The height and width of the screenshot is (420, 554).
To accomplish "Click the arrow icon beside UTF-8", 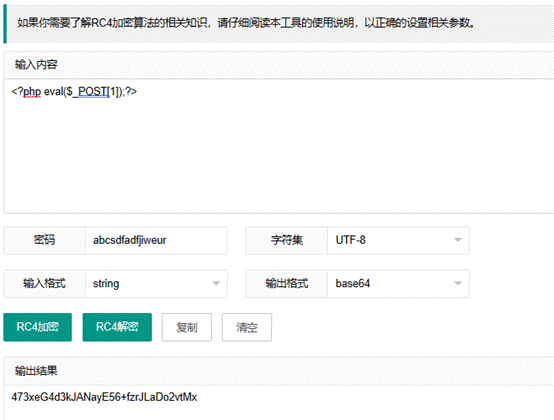I will [458, 240].
